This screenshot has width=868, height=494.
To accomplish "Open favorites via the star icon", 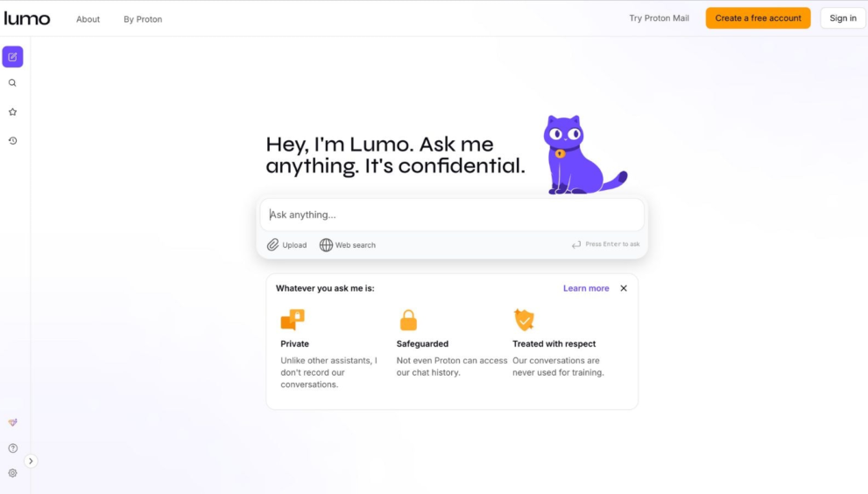I will pyautogui.click(x=13, y=112).
